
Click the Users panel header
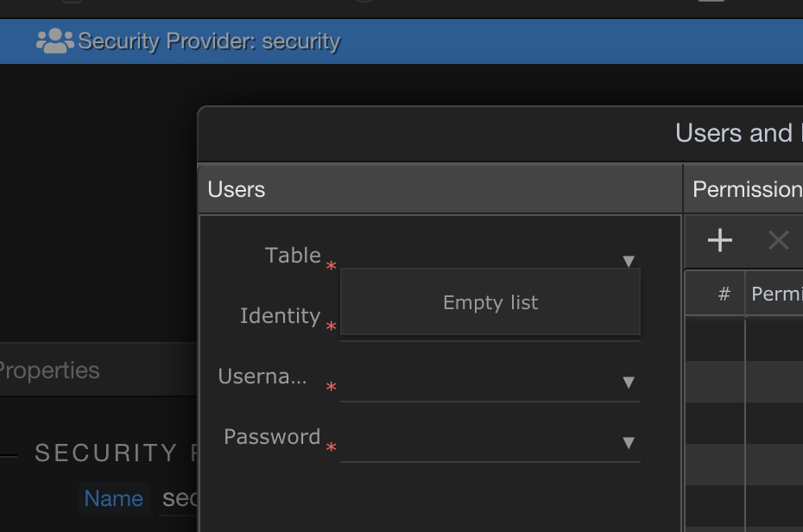pos(237,189)
